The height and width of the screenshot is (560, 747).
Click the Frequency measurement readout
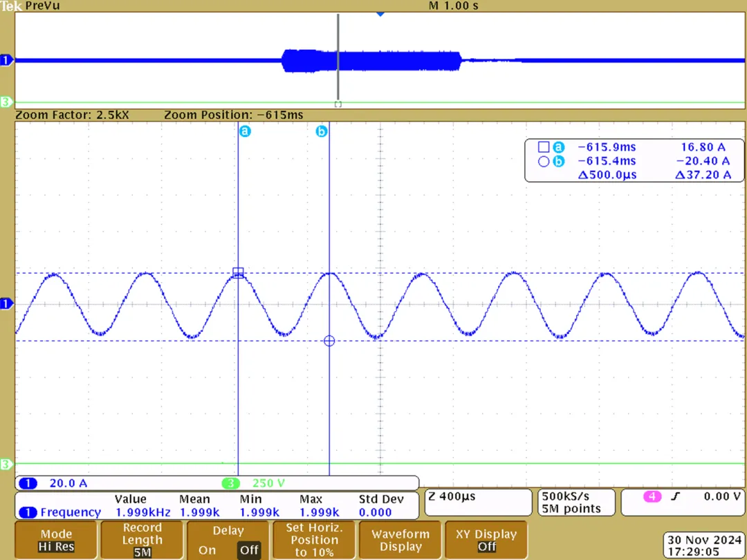69,512
